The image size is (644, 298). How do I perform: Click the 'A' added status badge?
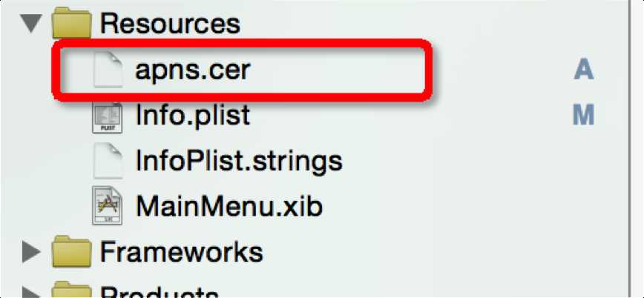[584, 70]
